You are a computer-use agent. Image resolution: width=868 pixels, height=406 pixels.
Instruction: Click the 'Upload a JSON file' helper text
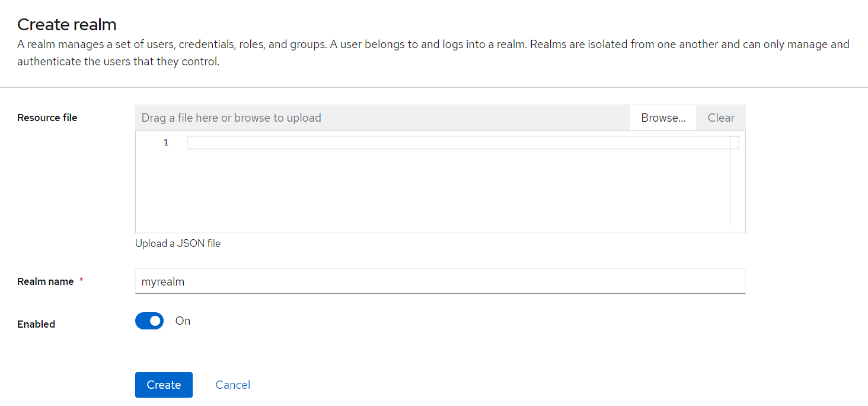178,243
